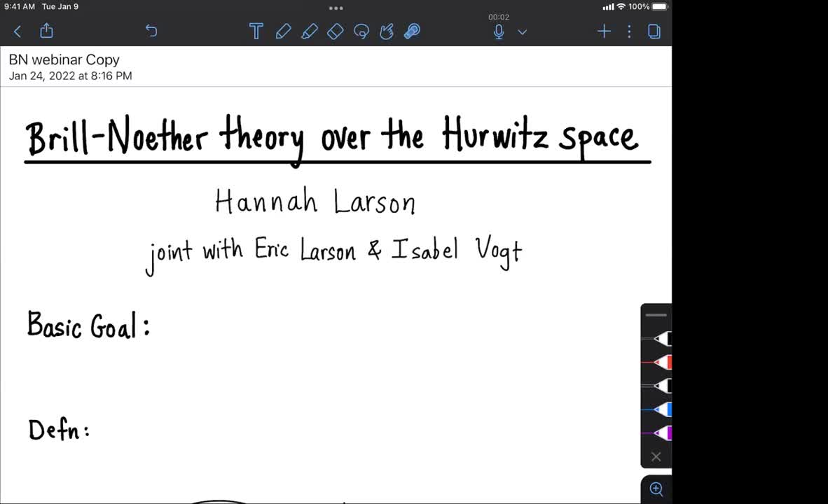
Task: Tap the date Jan 24, 2022 at 8:16 PM
Action: tap(70, 76)
